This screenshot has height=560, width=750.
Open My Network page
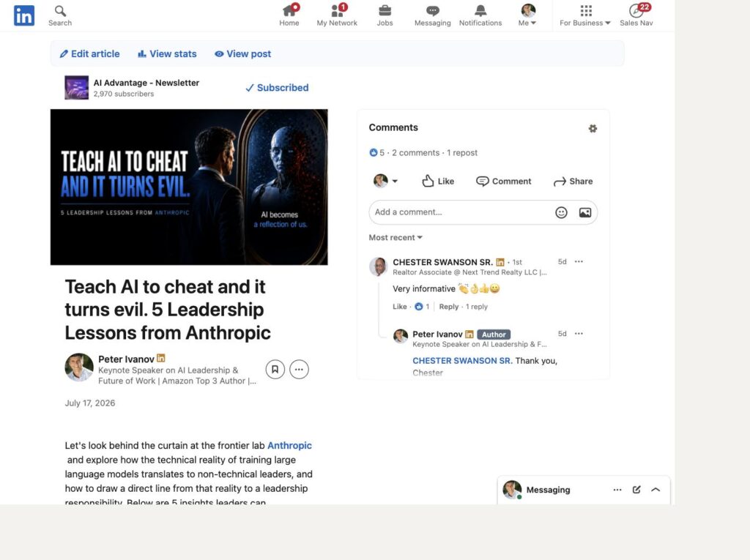(337, 15)
